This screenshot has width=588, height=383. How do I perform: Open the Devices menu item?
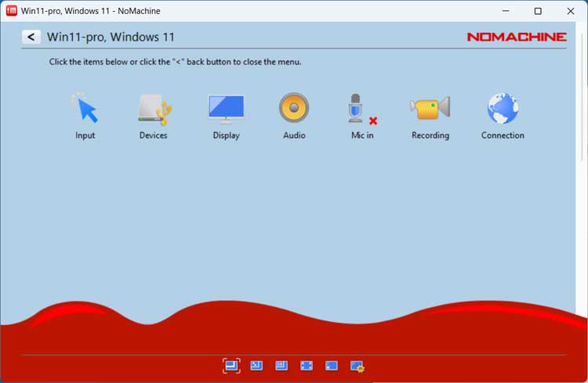tap(154, 115)
